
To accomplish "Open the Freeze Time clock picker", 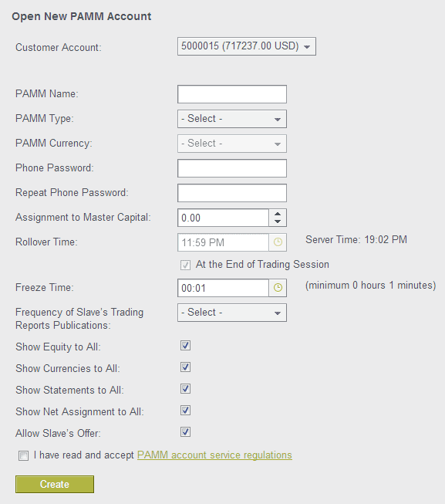I will 278,288.
